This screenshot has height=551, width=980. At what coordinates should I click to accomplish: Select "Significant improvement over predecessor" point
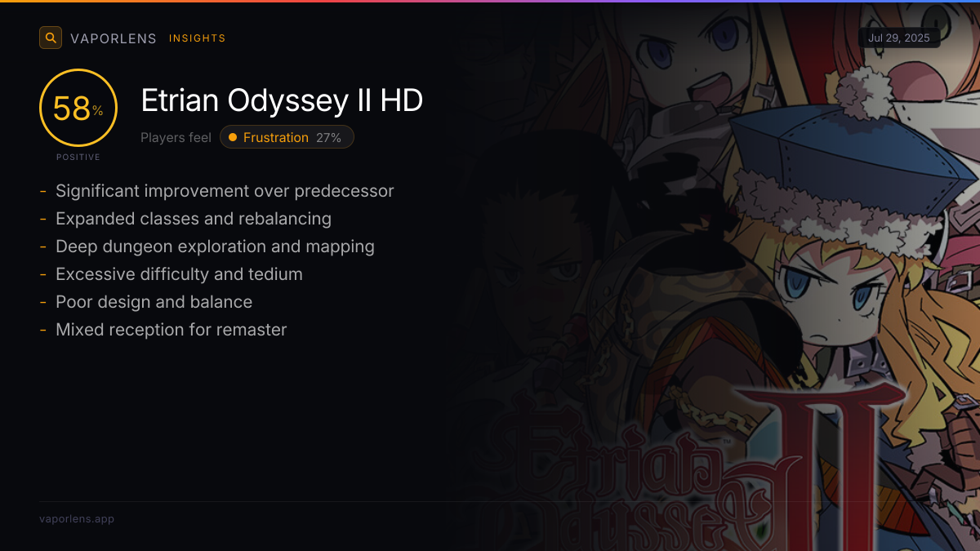click(225, 191)
